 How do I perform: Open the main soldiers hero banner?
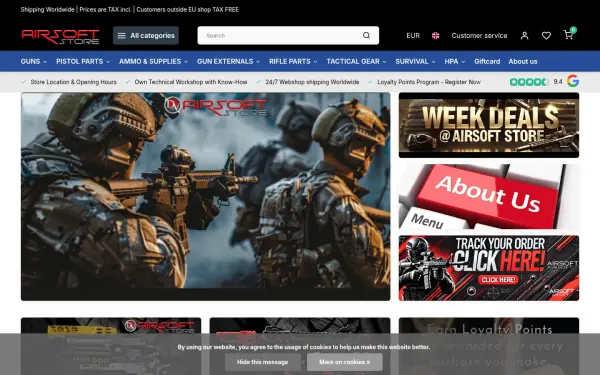tap(205, 196)
